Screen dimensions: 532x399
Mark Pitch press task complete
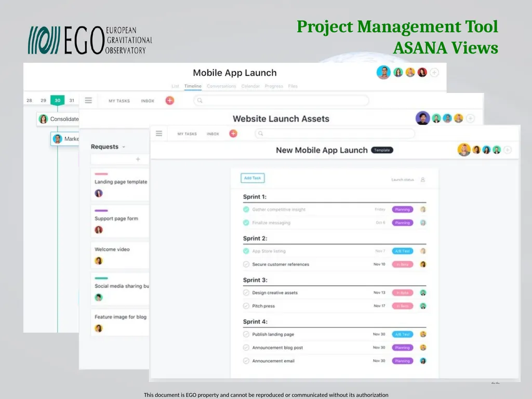(246, 305)
